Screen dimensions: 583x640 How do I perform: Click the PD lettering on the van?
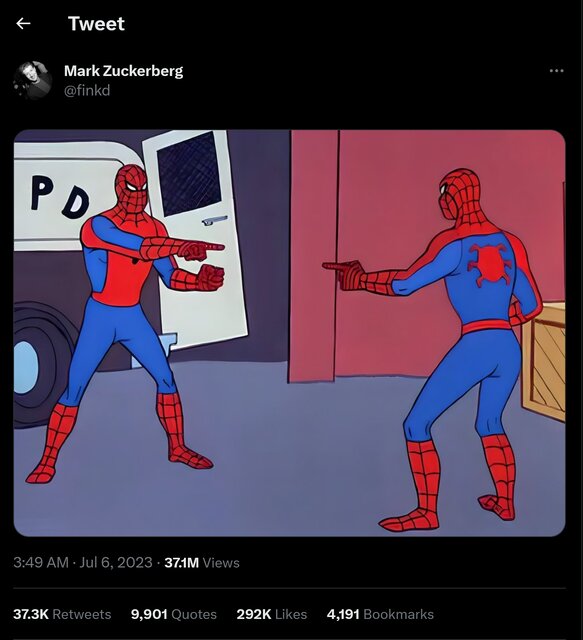coord(60,196)
